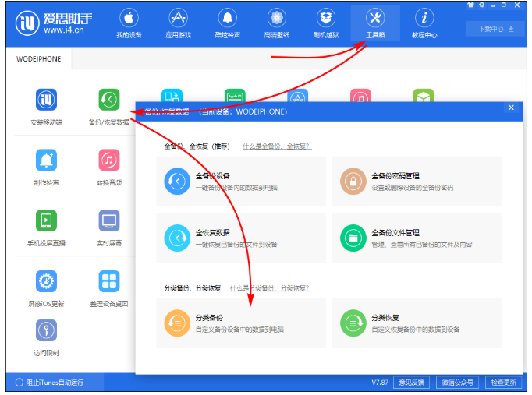Viewport: 532px width, 395px height.
Task: Click version text V7.87
Action: [x=380, y=383]
